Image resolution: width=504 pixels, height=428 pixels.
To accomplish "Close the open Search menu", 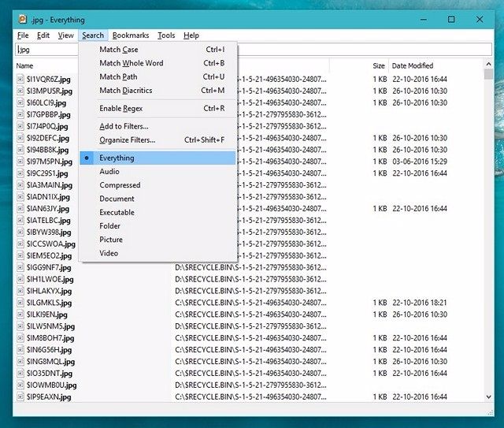I will click(93, 35).
